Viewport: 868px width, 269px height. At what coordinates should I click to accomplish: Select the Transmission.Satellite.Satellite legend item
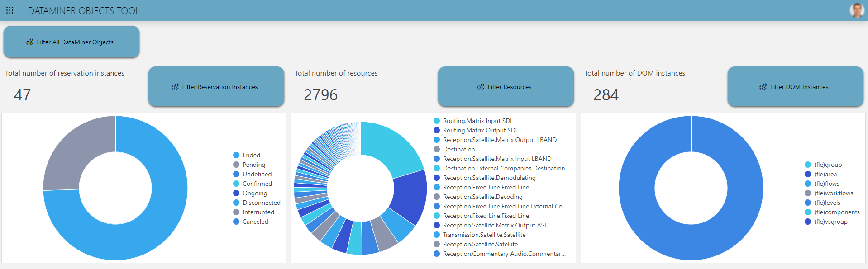tap(480, 235)
